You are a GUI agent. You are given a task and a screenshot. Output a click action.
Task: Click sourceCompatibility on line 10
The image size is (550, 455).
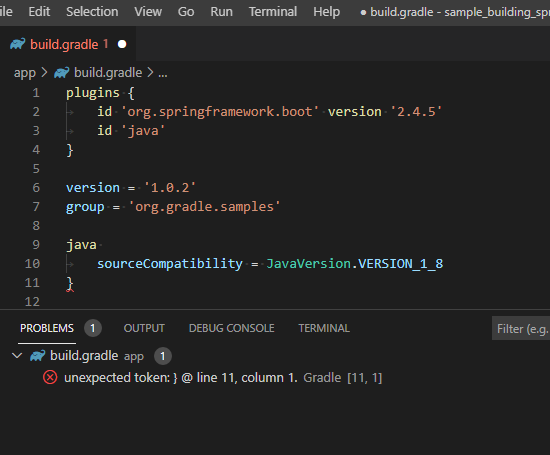pos(170,264)
